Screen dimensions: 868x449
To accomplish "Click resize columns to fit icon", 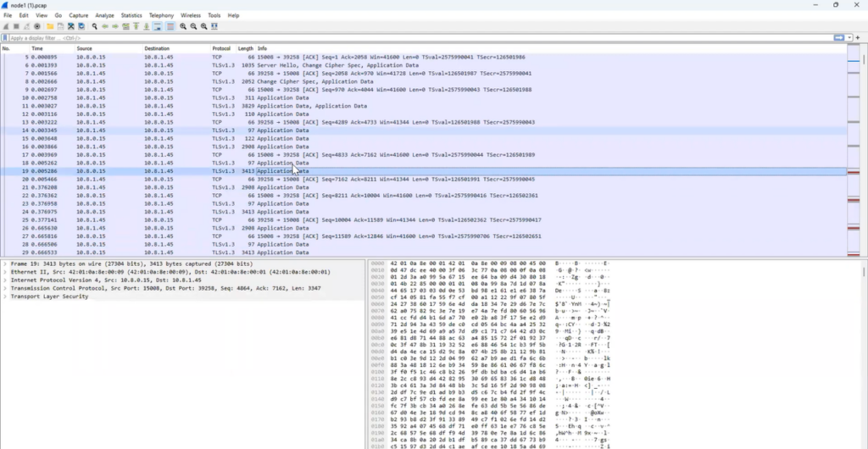I will [x=214, y=26].
